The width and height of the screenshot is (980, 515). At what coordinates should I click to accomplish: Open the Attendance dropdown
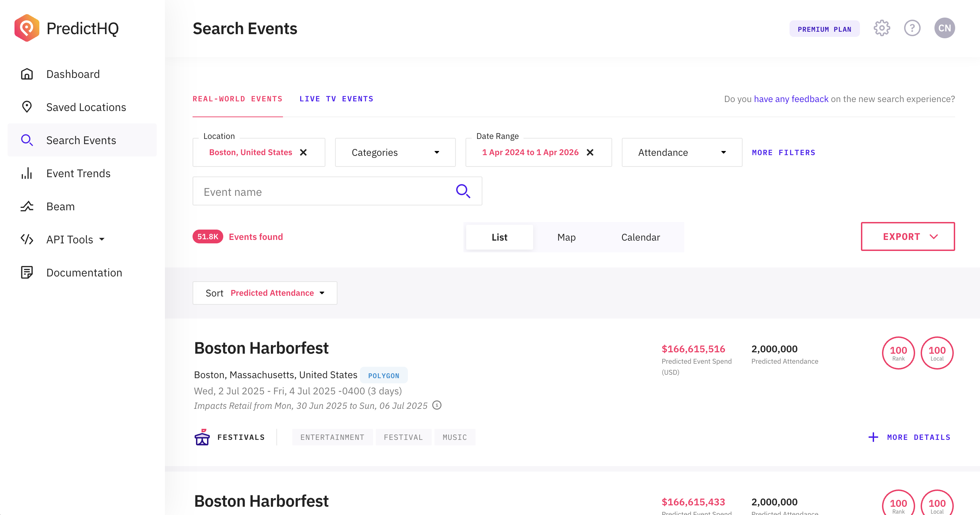pyautogui.click(x=682, y=152)
